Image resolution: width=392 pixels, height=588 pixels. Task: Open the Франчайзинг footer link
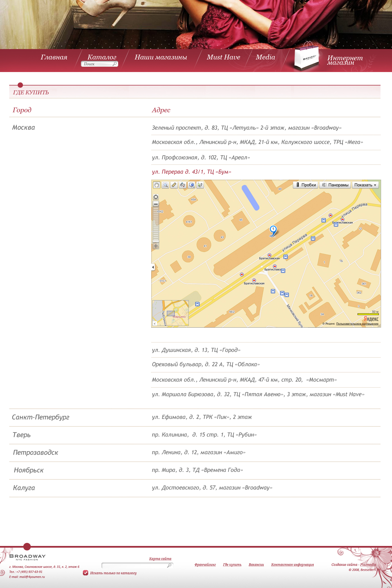pos(205,564)
